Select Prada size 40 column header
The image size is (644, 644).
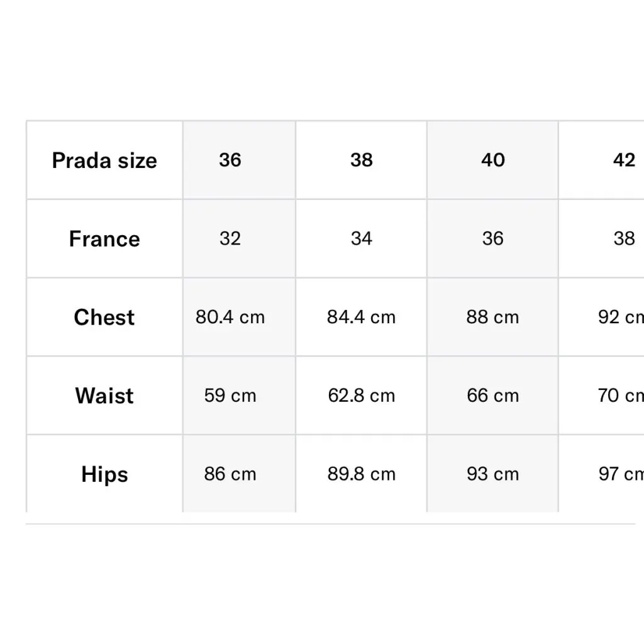point(493,160)
